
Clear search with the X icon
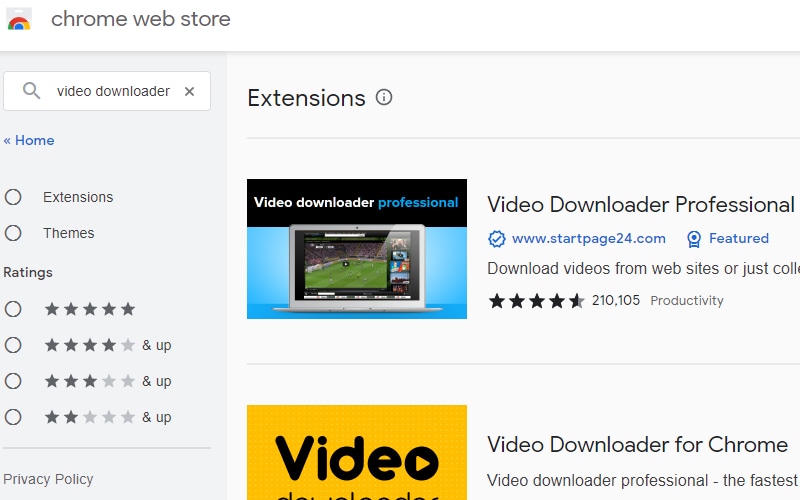pyautogui.click(x=189, y=91)
